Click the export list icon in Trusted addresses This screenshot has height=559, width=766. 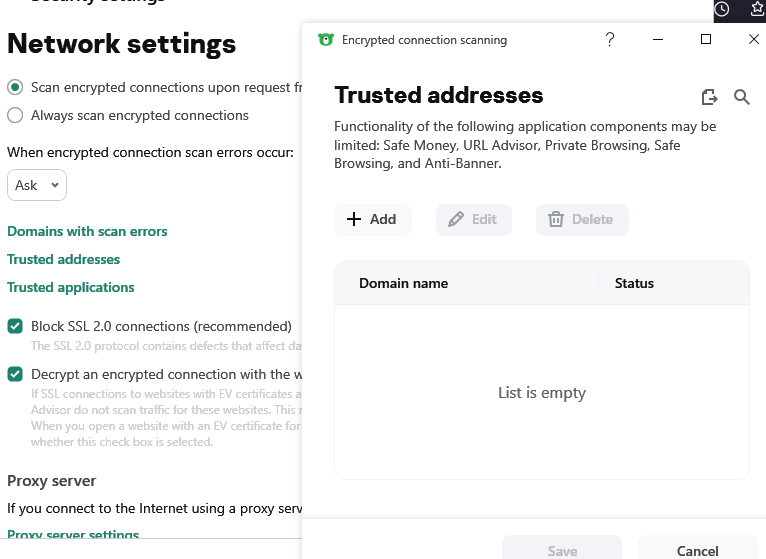pyautogui.click(x=710, y=97)
